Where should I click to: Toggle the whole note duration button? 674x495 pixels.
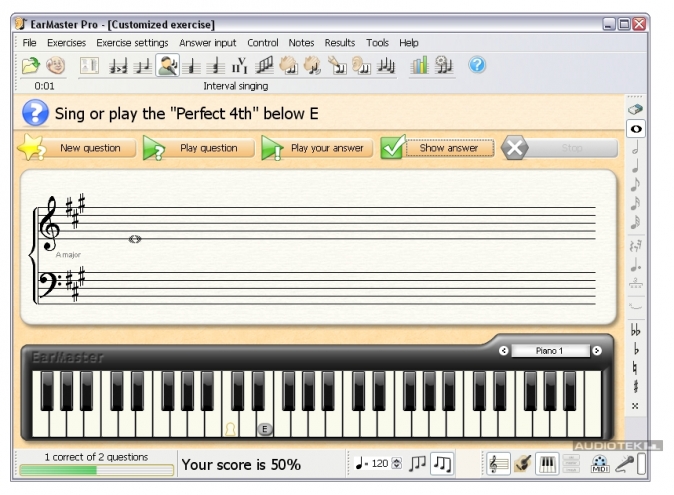636,129
